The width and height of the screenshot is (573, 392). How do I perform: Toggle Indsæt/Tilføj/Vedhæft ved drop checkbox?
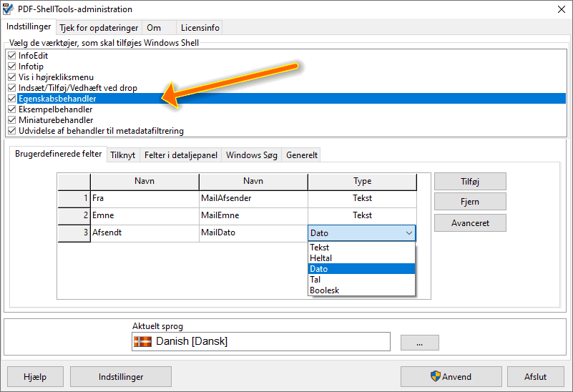11,88
